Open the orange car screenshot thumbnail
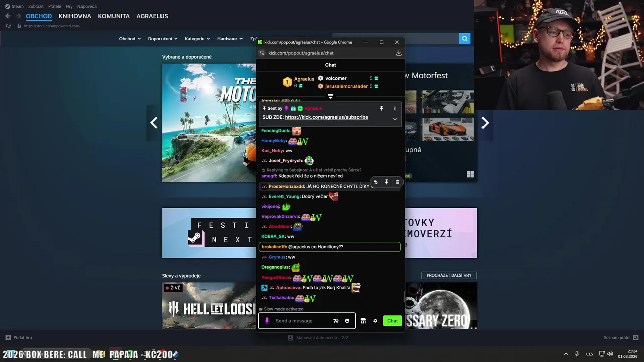Viewport: 644px width, 362px height. pos(448,129)
